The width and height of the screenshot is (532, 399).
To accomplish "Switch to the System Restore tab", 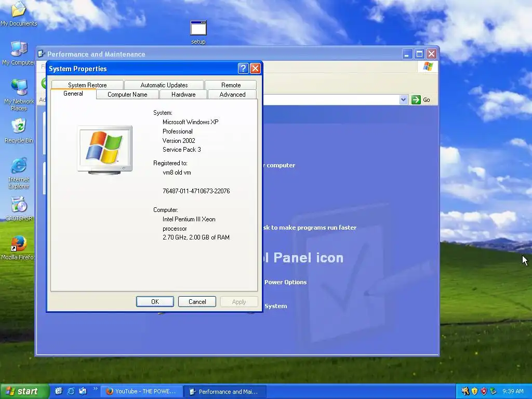I will [x=87, y=85].
